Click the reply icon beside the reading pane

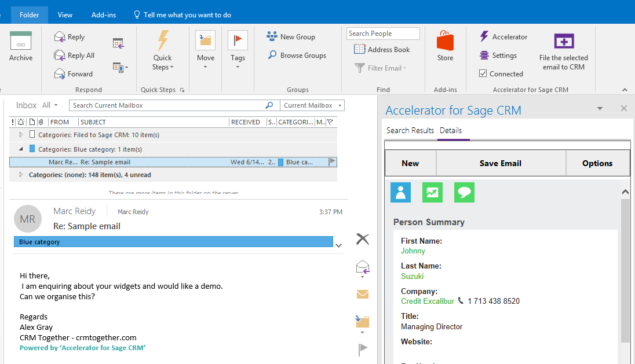[363, 267]
